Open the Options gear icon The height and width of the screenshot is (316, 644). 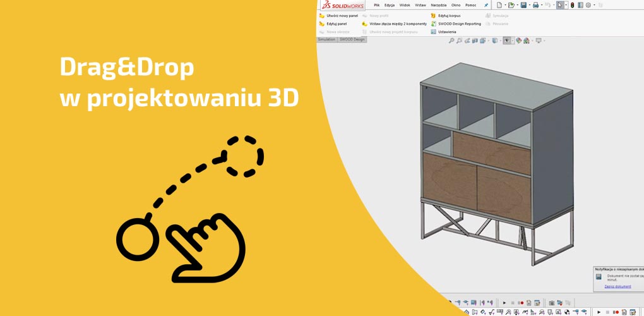tap(588, 5)
